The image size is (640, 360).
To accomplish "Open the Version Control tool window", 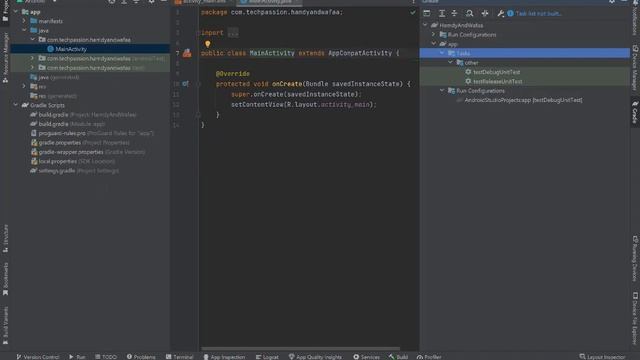I will click(x=37, y=357).
